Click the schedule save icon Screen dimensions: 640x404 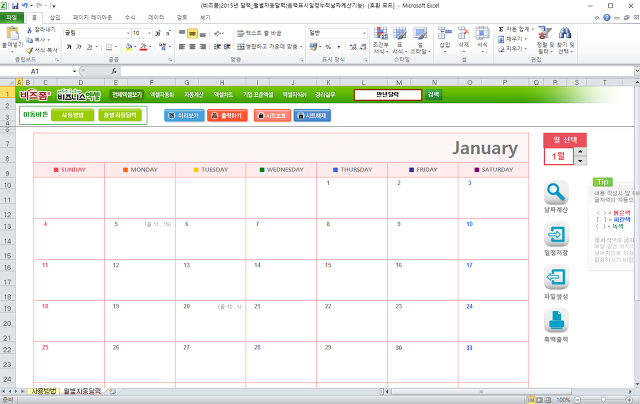[x=556, y=234]
